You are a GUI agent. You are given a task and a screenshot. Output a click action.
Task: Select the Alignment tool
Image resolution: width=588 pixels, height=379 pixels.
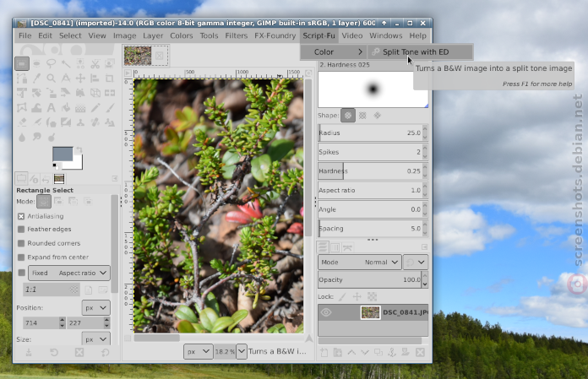[95, 79]
